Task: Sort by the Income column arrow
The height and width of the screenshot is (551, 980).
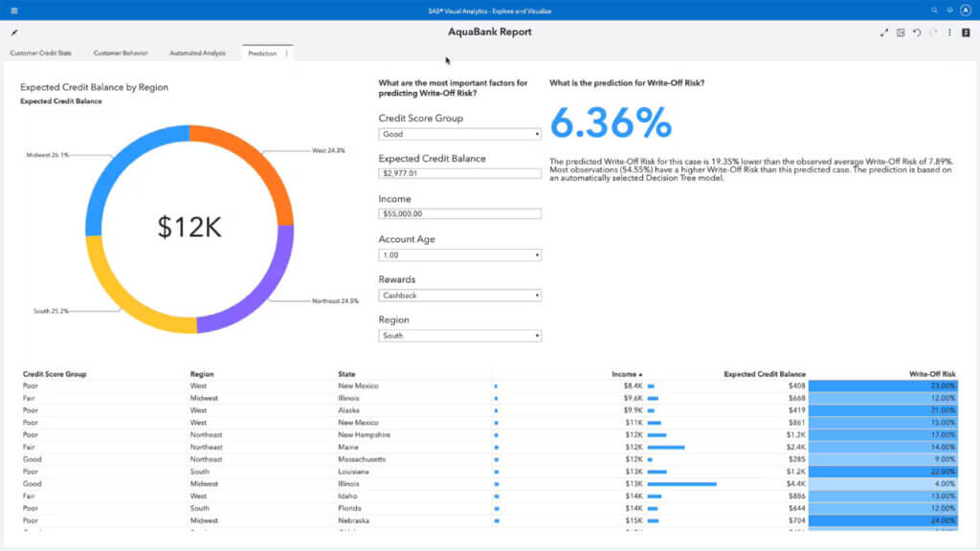Action: 640,374
